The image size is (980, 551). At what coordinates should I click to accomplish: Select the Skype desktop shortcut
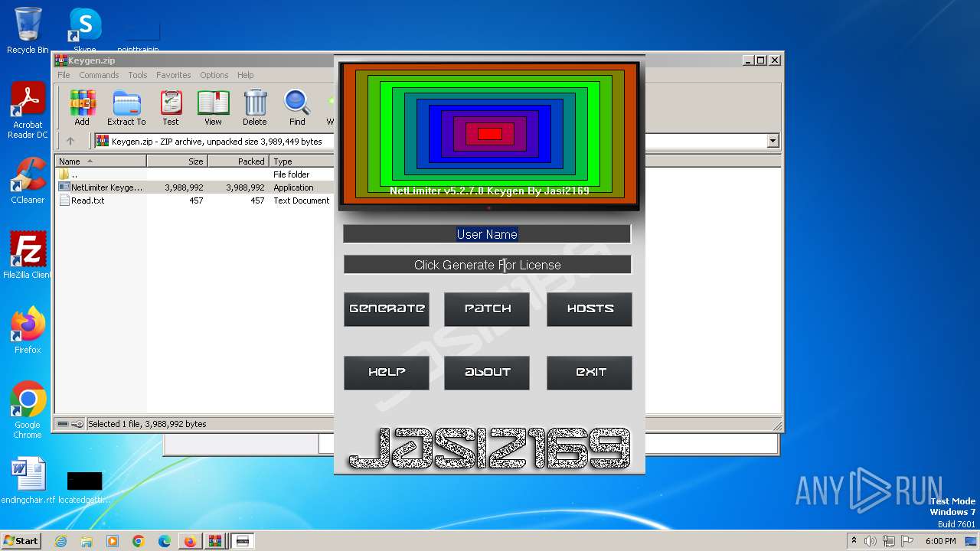click(84, 31)
